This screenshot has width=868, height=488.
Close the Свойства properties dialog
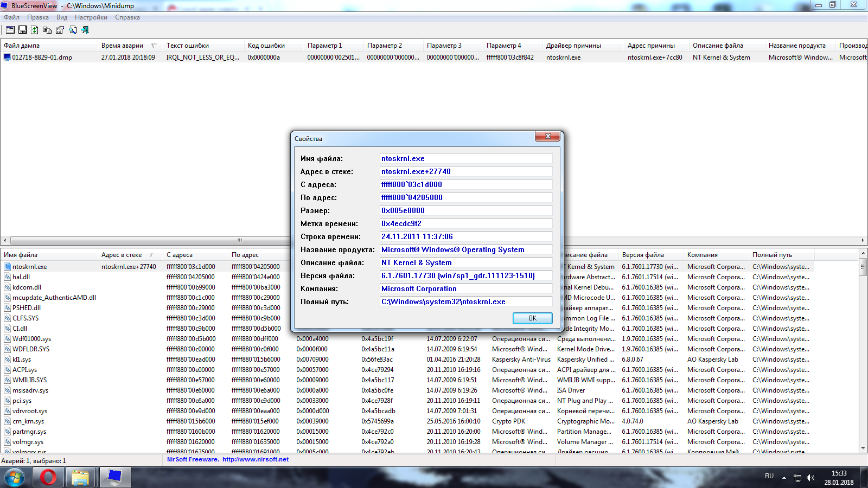click(548, 136)
